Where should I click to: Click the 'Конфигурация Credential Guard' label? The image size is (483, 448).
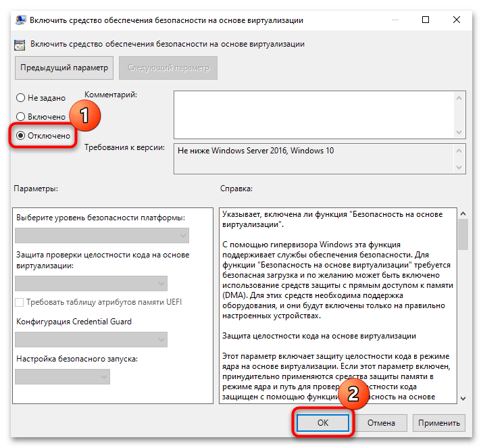pos(74,322)
